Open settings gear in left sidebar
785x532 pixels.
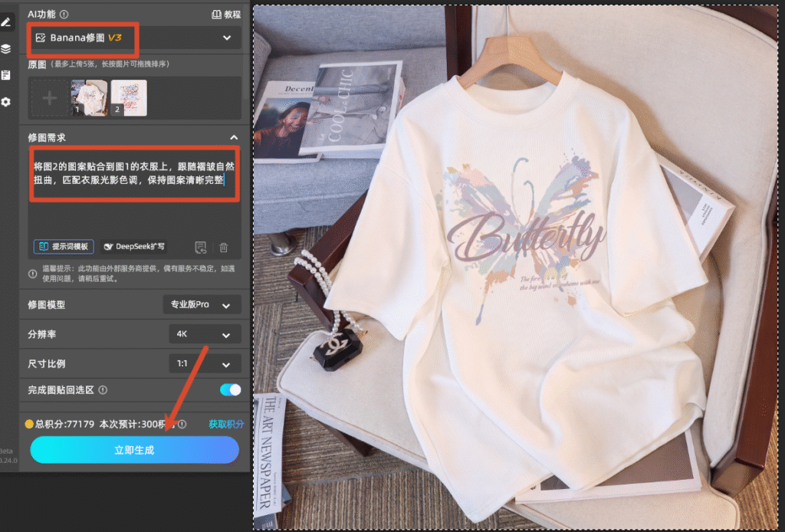(6, 102)
